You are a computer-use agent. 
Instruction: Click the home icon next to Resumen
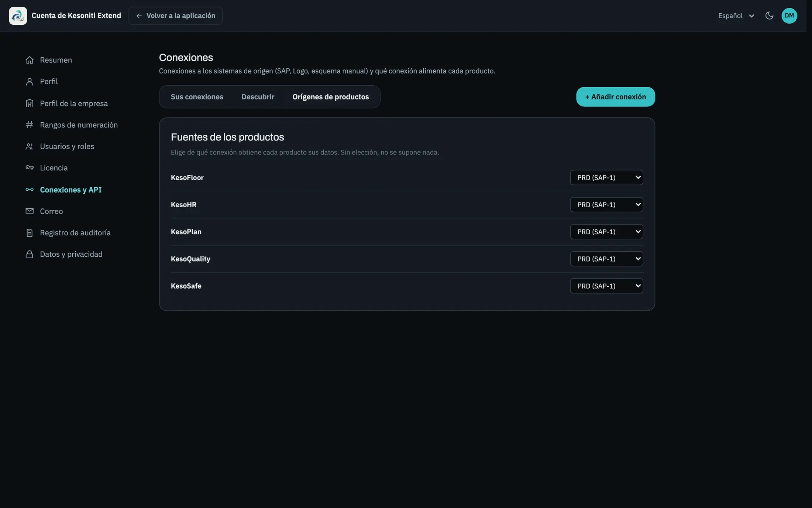(30, 60)
